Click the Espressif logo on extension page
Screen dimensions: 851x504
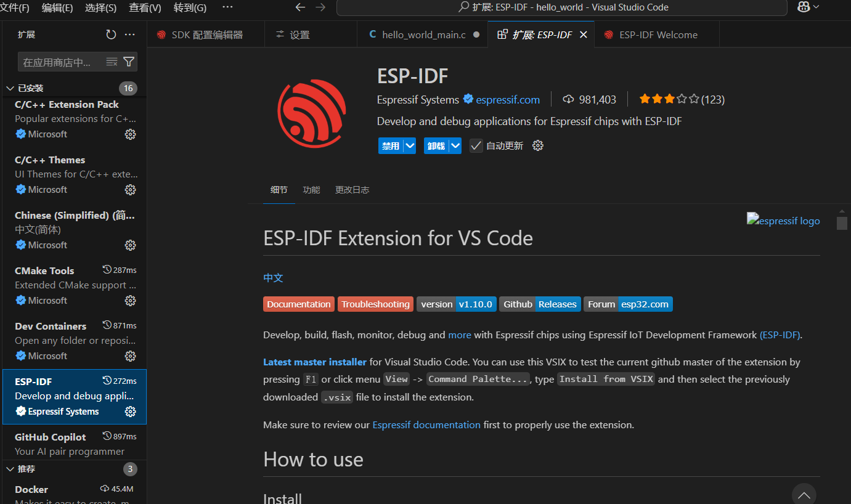(x=783, y=220)
